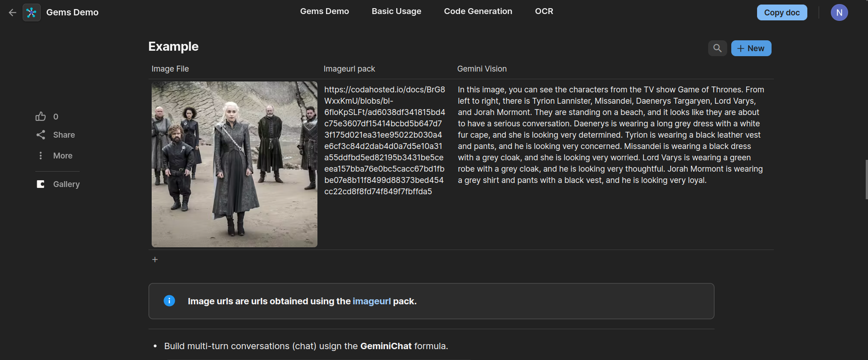The image size is (868, 360).
Task: Click the Copy doc button
Action: (x=782, y=13)
